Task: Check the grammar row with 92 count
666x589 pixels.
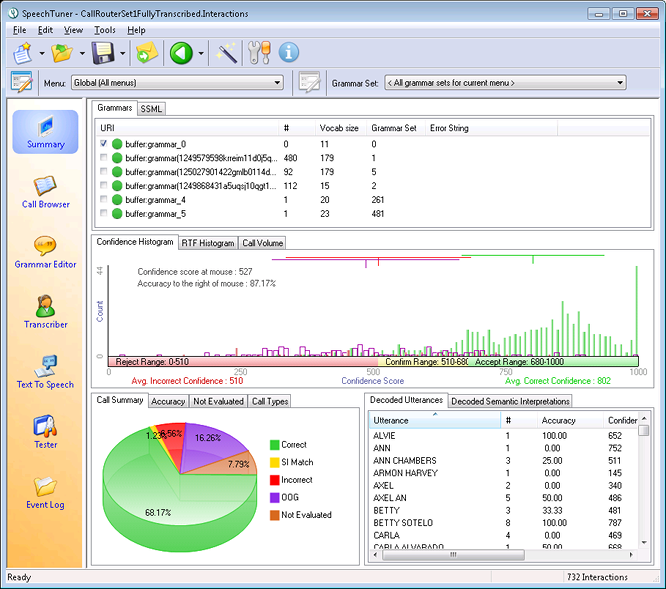Action: pyautogui.click(x=104, y=171)
